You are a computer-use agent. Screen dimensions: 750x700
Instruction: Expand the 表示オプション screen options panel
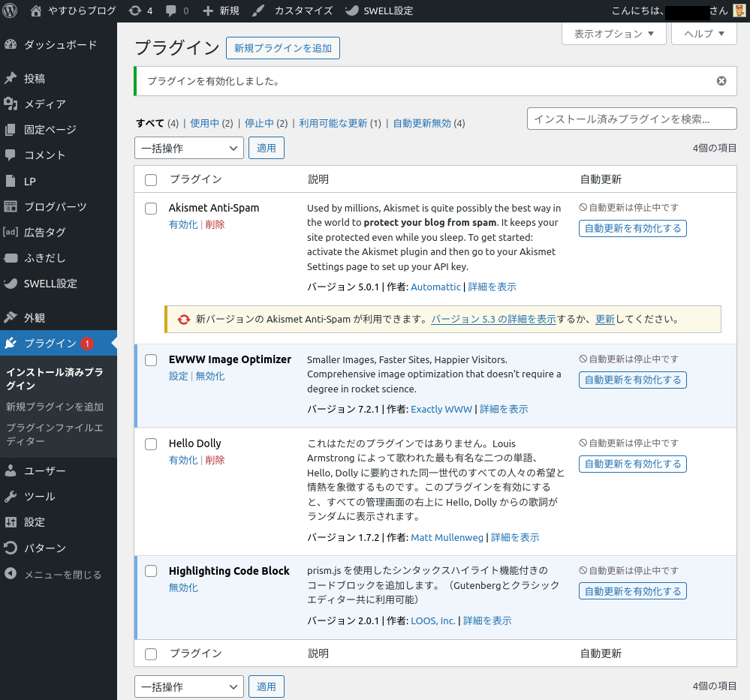pos(613,34)
